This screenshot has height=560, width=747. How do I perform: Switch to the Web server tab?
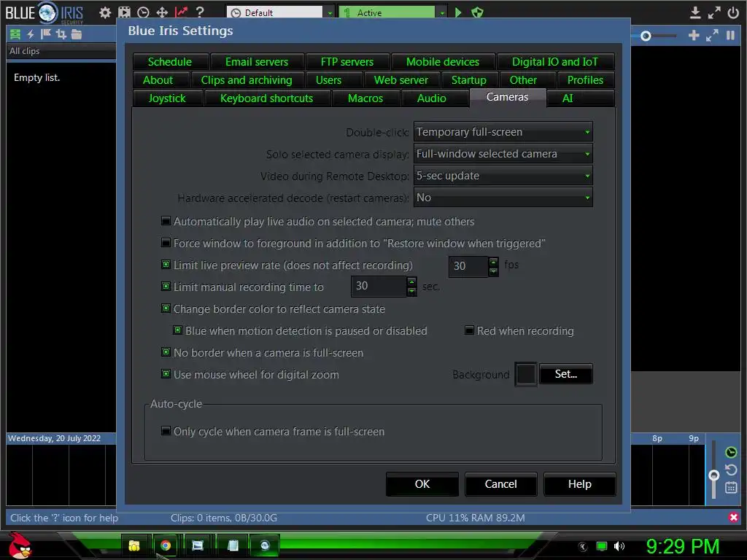(401, 80)
